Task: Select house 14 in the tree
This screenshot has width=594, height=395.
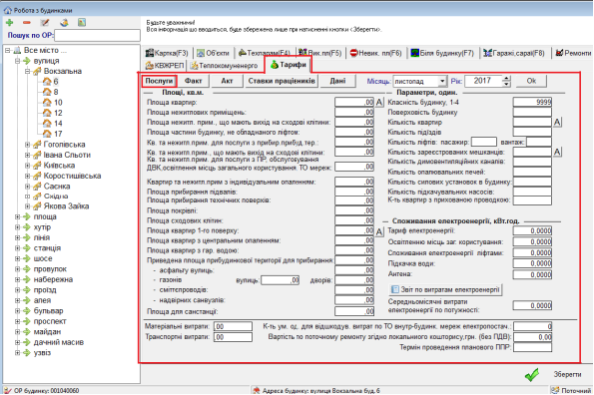Action: tap(58, 123)
